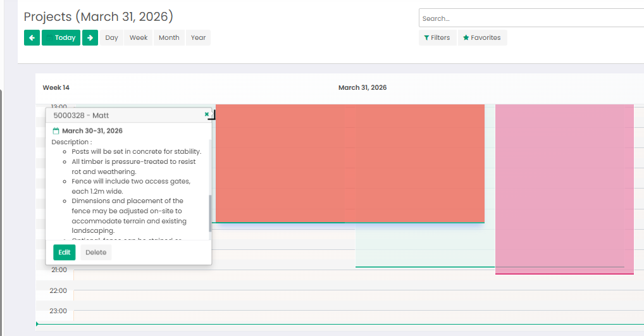Image resolution: width=644 pixels, height=336 pixels.
Task: Jump to Today in the calendar
Action: pos(61,38)
